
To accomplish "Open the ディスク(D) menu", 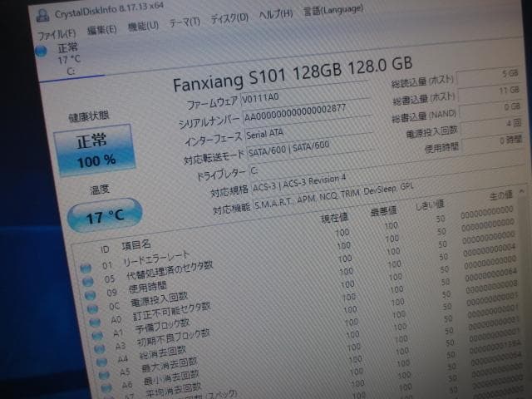I will coord(229,18).
